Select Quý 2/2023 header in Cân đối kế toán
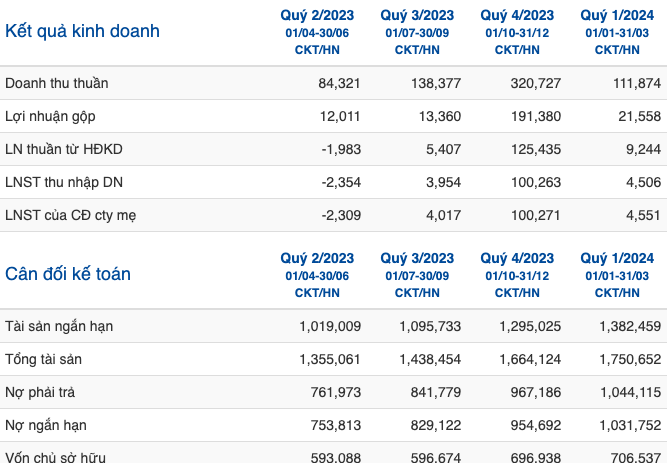This screenshot has height=463, width=670. (x=317, y=275)
